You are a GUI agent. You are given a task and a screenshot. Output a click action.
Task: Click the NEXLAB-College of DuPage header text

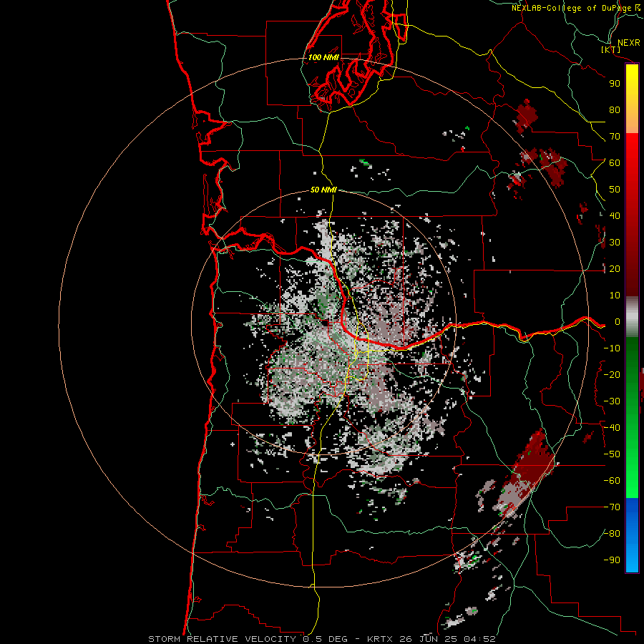click(575, 8)
